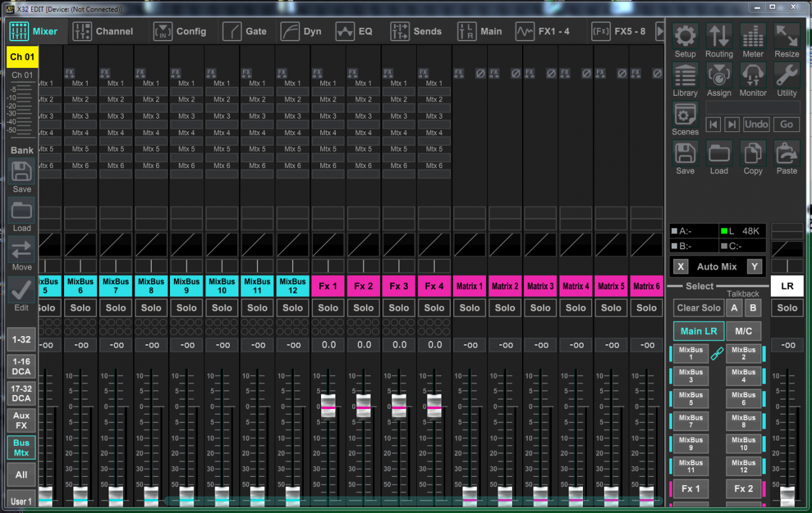Toggle Solo on the LR master strip
The width and height of the screenshot is (812, 513).
coord(787,308)
